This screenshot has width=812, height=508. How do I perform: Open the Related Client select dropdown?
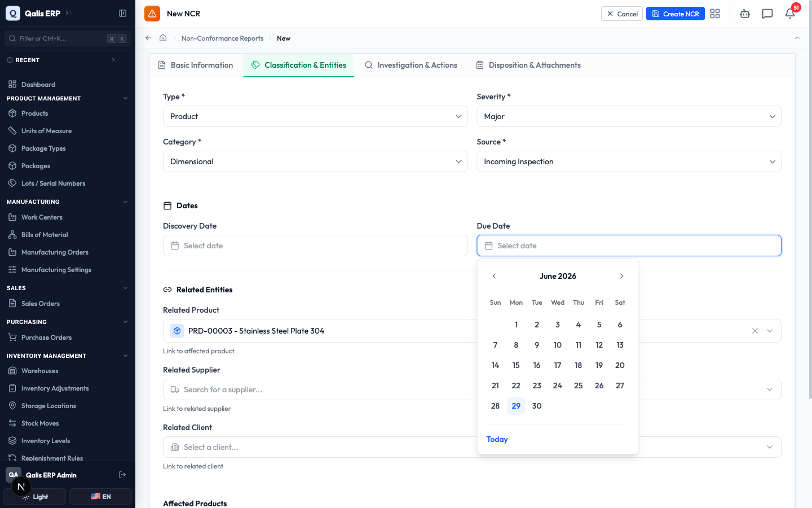(x=472, y=447)
